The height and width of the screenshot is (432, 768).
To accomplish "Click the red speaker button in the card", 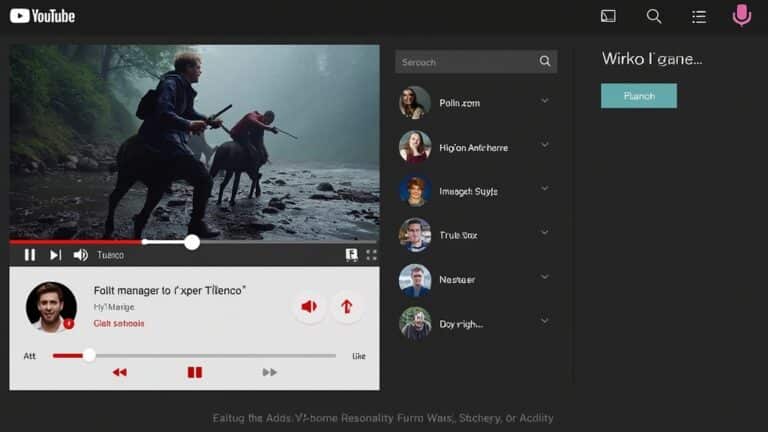I will coord(309,307).
